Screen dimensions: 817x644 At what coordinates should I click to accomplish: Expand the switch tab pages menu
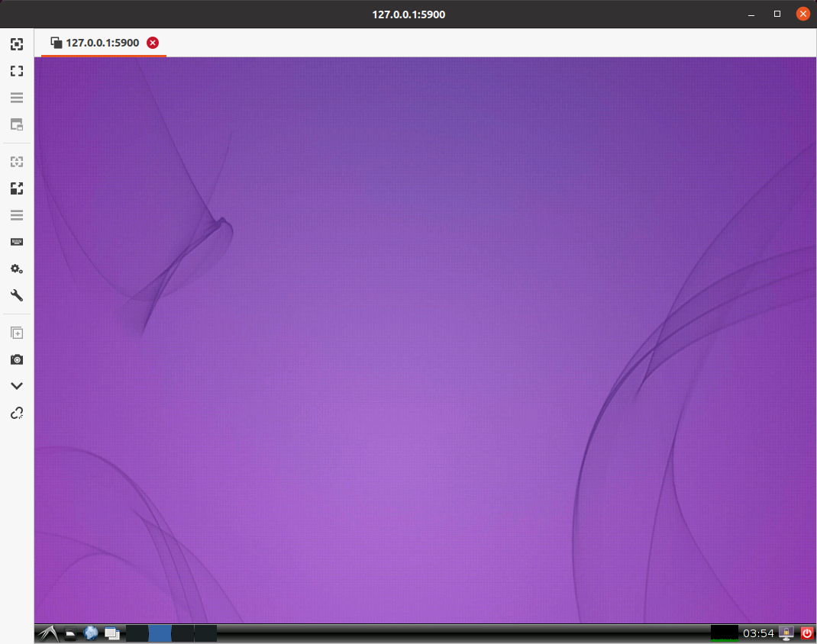point(16,98)
